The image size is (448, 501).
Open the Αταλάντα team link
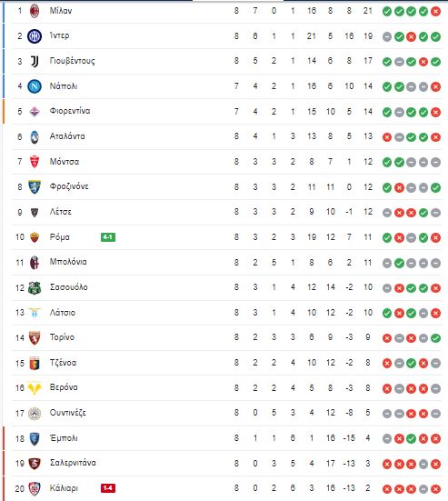coord(67,136)
